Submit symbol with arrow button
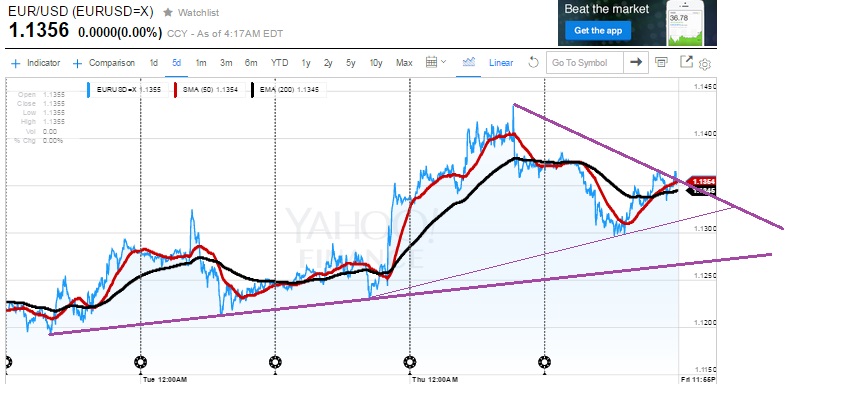The width and height of the screenshot is (842, 399). (636, 63)
